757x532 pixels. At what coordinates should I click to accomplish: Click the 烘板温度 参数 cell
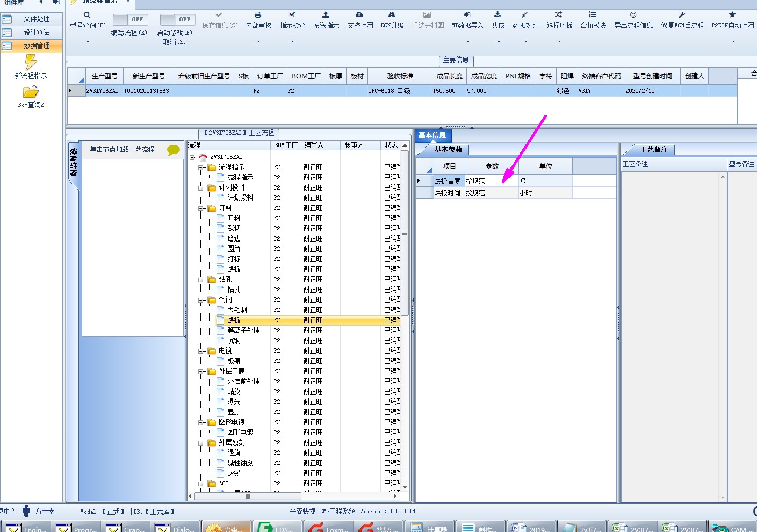coord(491,181)
